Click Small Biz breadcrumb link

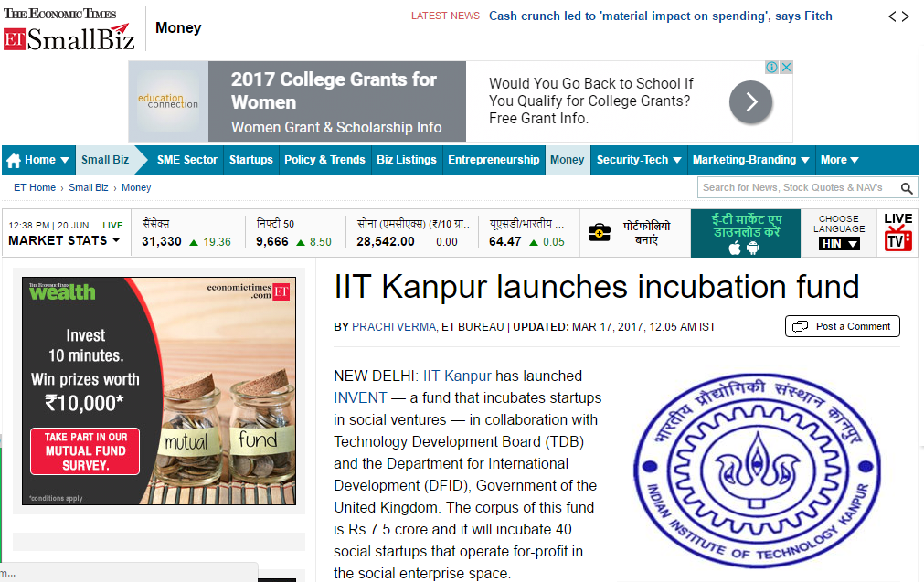(x=89, y=187)
